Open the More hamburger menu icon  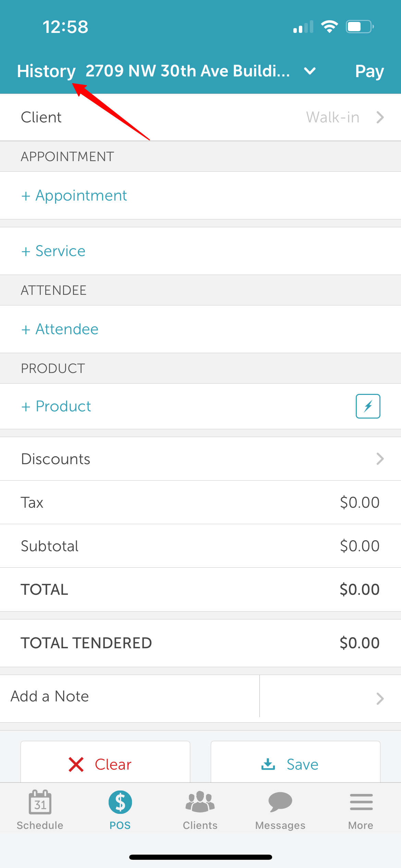tap(361, 802)
